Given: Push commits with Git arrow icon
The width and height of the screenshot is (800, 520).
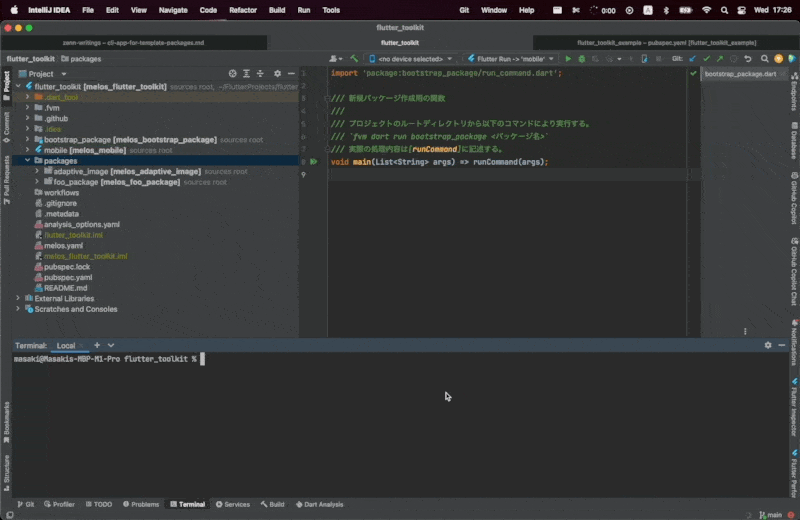Looking at the screenshot, I should (x=720, y=59).
